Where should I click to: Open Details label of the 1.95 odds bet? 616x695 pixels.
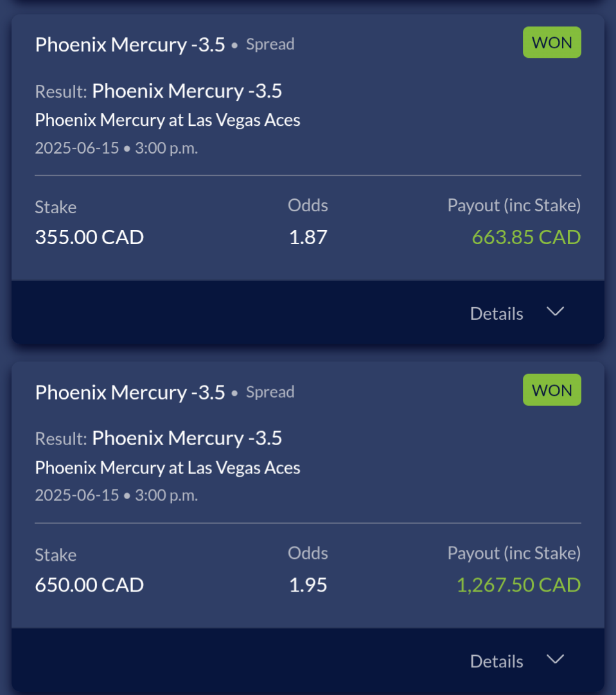497,661
